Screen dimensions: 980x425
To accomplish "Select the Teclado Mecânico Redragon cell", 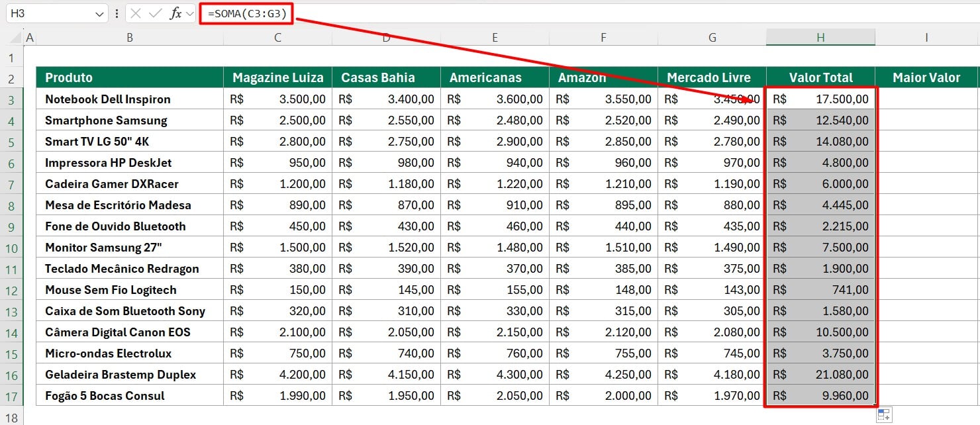I will tap(130, 268).
